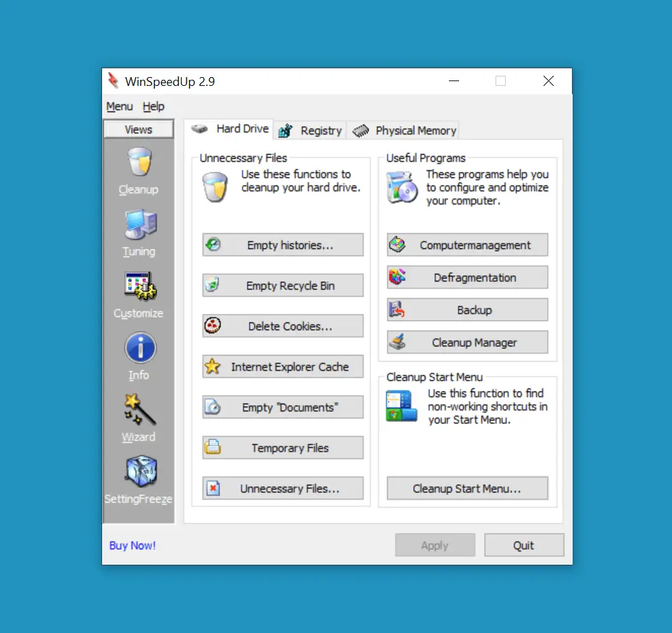Click the Views header button
The width and height of the screenshot is (672, 633).
pyautogui.click(x=139, y=129)
